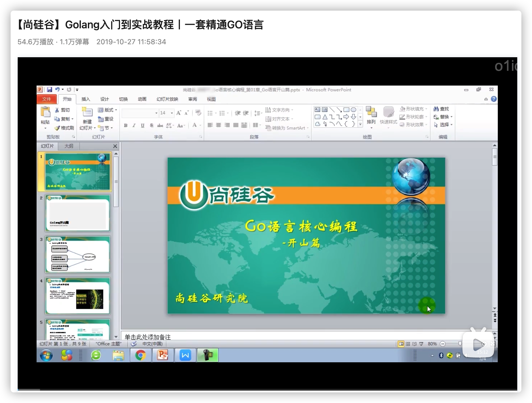Click the File (文件) button
532x403 pixels.
point(47,99)
